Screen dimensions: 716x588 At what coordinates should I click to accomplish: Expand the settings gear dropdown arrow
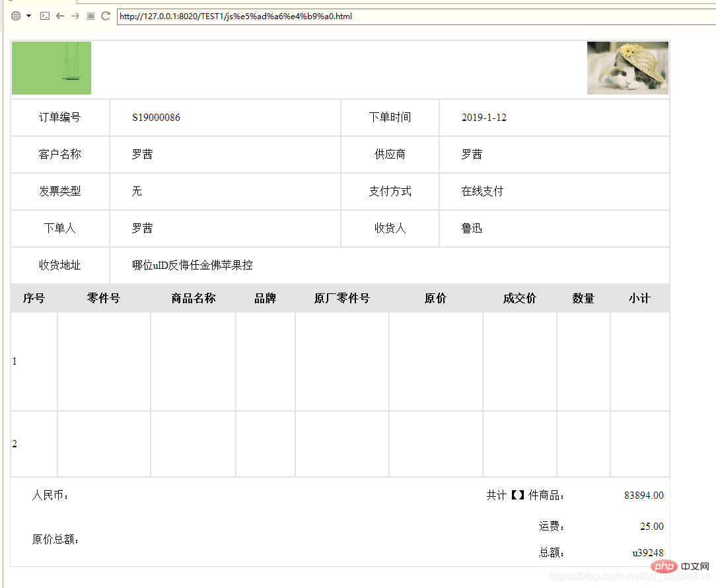(29, 16)
